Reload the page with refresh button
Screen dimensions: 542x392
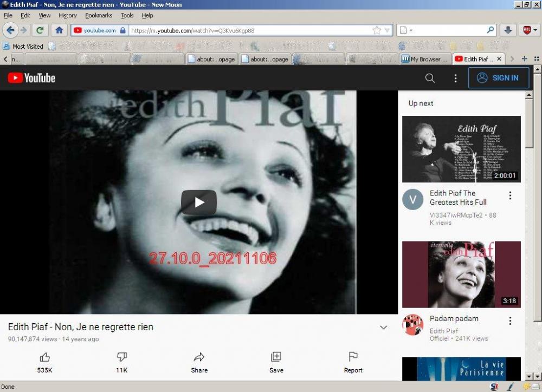coord(40,30)
